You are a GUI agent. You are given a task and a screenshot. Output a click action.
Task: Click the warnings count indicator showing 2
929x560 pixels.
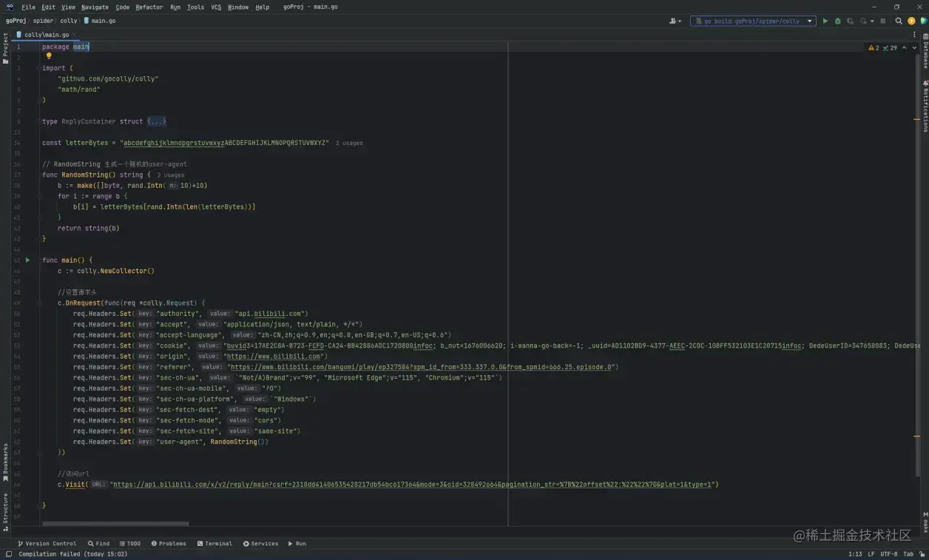click(874, 47)
